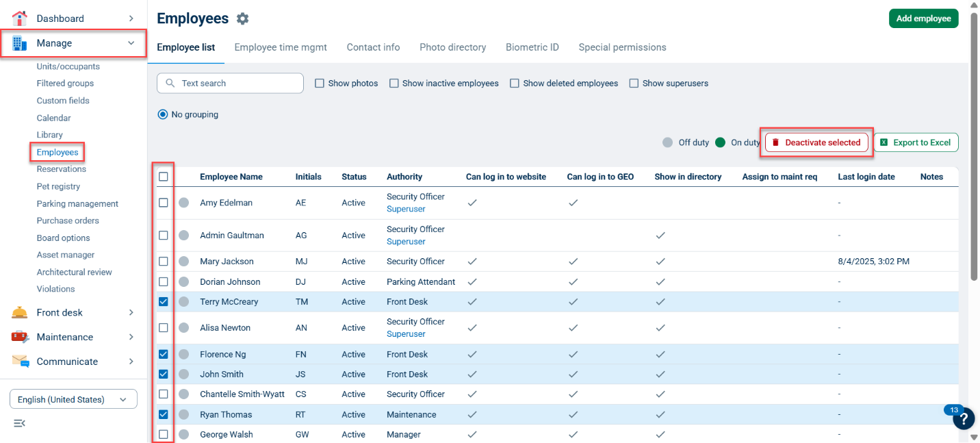Screen dimensions: 980x443
Task: Click the directory checkmark for Admin Gaultman
Action: point(660,236)
